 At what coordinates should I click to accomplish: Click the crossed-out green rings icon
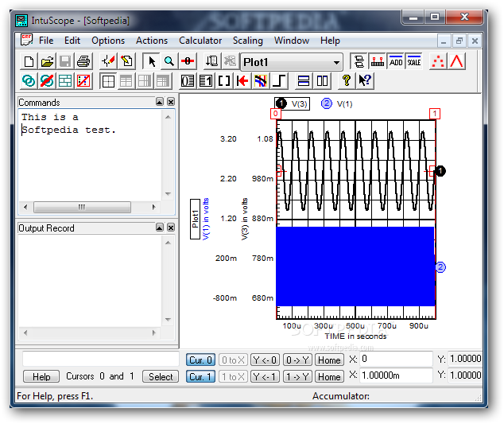pos(47,81)
